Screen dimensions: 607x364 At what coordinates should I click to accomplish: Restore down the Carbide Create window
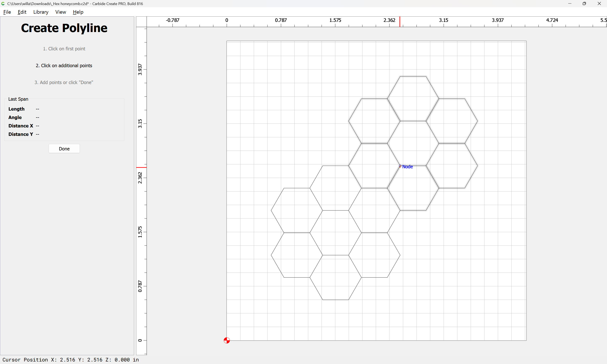[584, 4]
